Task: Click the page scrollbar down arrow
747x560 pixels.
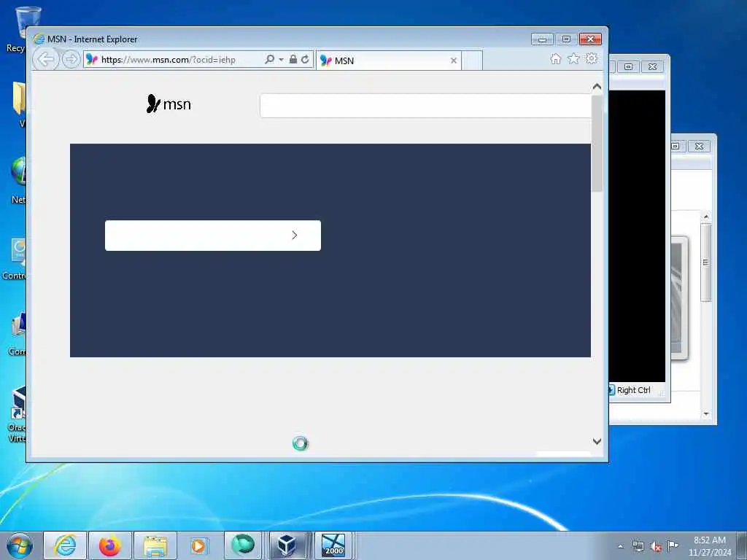Action: coord(597,441)
